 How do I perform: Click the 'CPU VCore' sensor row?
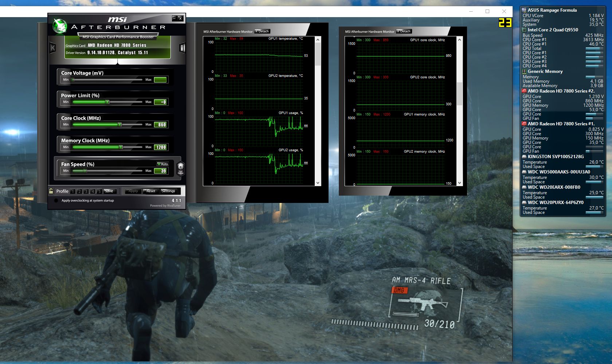point(563,16)
